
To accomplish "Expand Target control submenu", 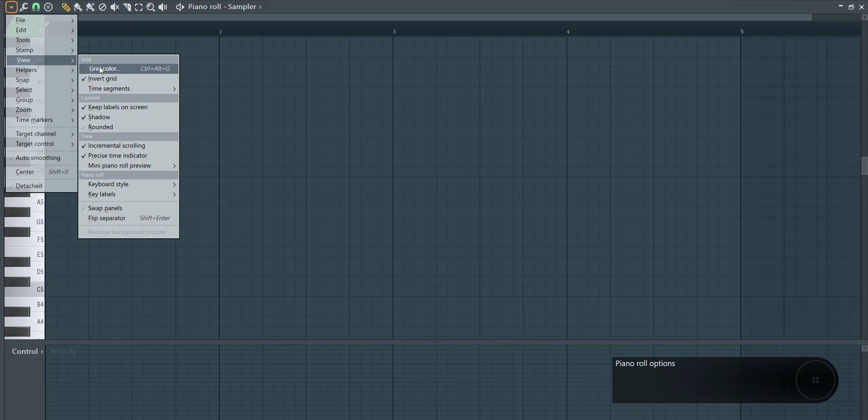I will (x=42, y=144).
